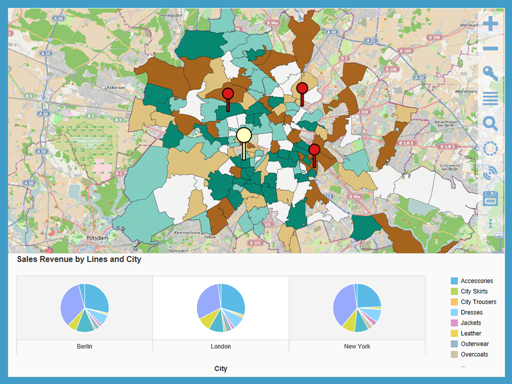Click the Accessories legend swatch
This screenshot has height=384, width=512.
454,281
